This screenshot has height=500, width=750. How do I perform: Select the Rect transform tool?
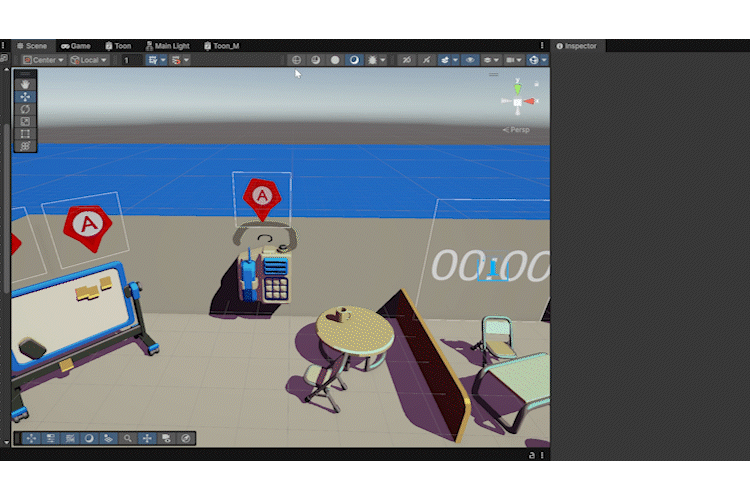tap(25, 134)
